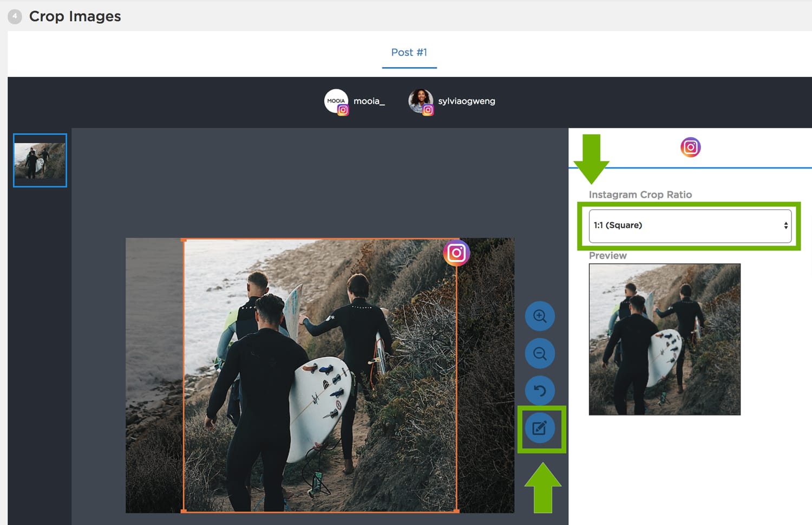
Task: Click the step 4 number circle
Action: [15, 17]
